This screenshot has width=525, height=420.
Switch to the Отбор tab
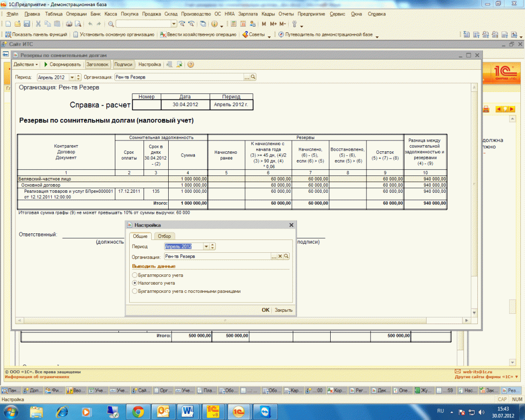click(x=164, y=236)
